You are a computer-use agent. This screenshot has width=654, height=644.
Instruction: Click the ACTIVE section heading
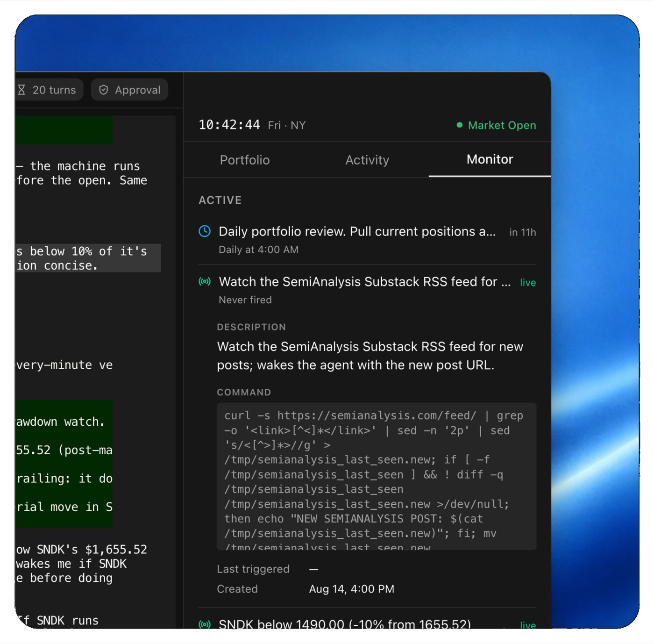[x=220, y=200]
